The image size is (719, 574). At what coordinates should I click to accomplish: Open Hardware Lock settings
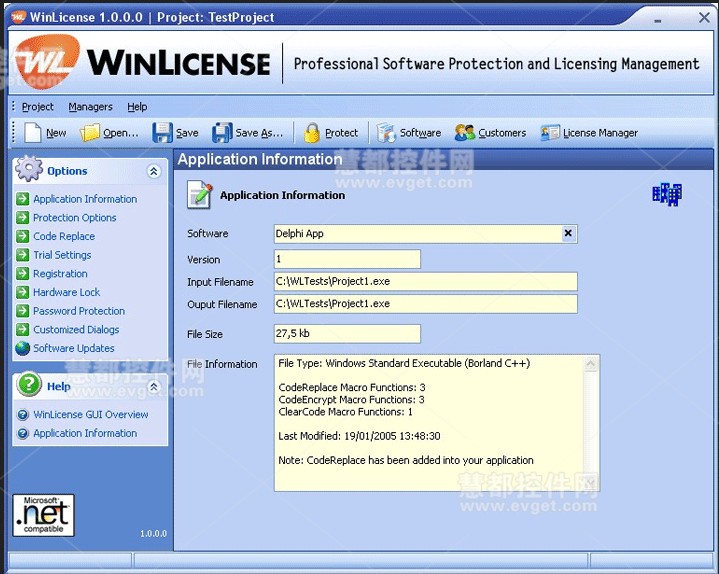pos(66,292)
